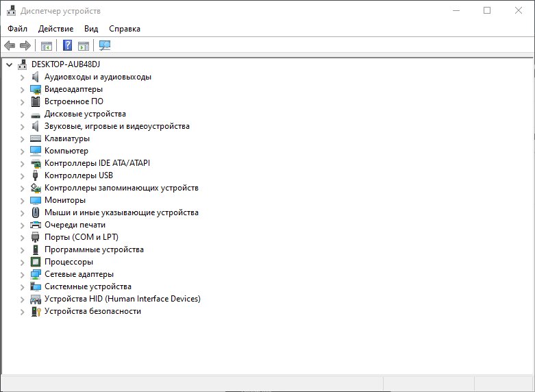Expand the Сетевые адаптеры category
Image resolution: width=535 pixels, height=392 pixels.
point(22,274)
